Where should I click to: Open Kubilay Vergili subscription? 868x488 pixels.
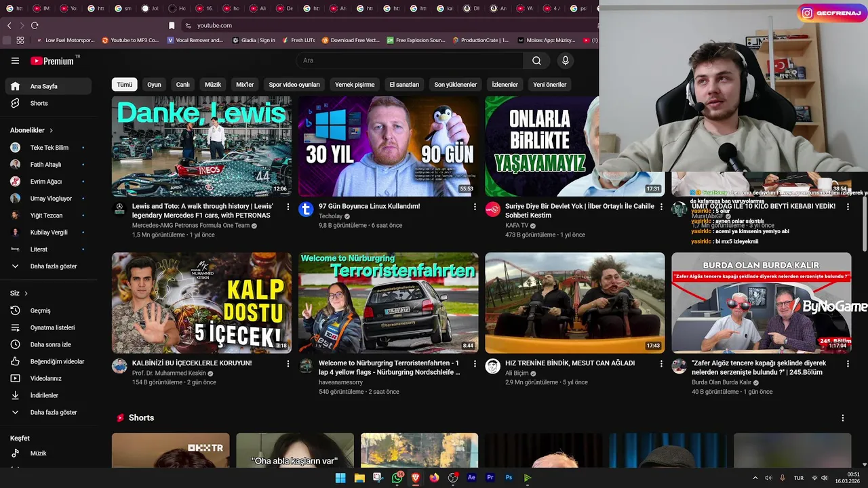(48, 232)
